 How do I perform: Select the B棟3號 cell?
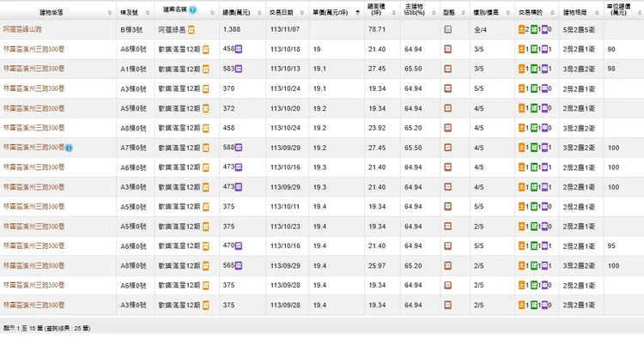[x=131, y=29]
